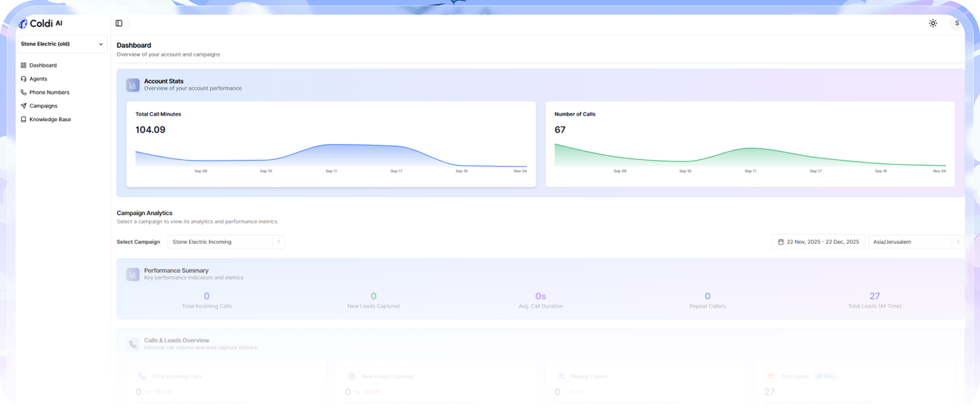Click the Sep 09 label on Total Call Minutes chart

click(x=201, y=171)
